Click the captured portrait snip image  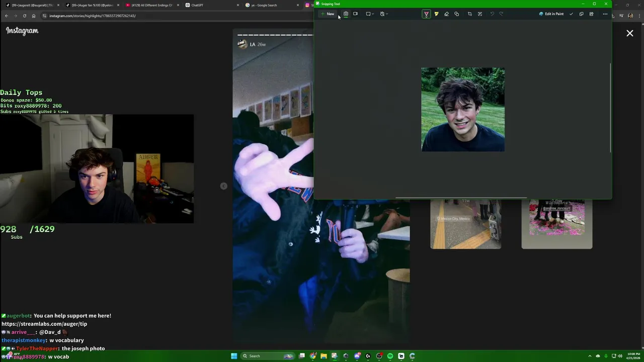[x=463, y=109]
